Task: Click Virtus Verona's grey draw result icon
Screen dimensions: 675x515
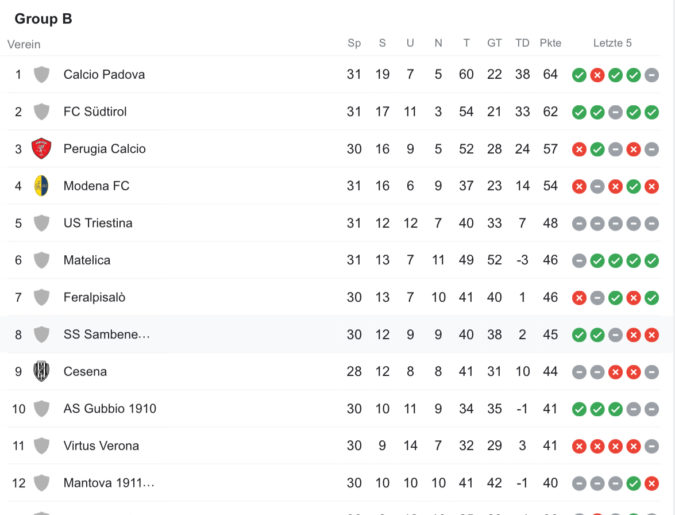Action: pos(652,447)
